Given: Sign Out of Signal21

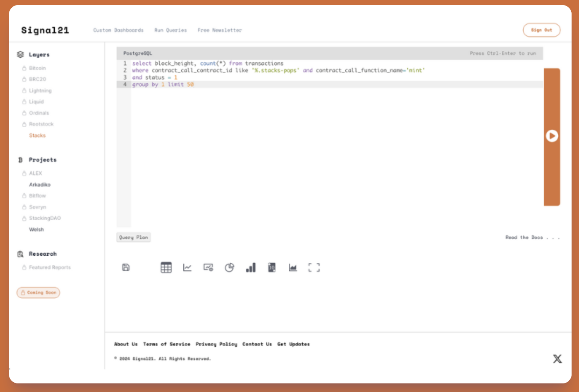Looking at the screenshot, I should click(x=541, y=30).
